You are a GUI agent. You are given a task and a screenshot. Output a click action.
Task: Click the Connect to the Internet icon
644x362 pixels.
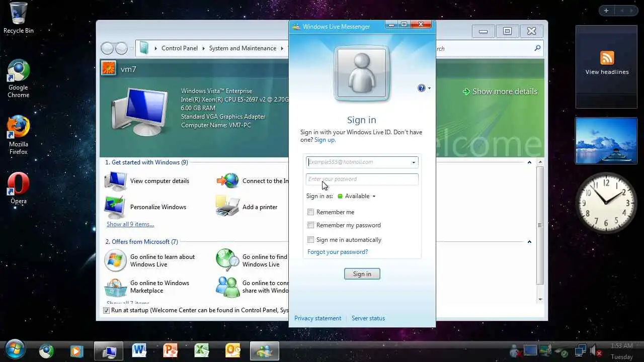(x=228, y=180)
